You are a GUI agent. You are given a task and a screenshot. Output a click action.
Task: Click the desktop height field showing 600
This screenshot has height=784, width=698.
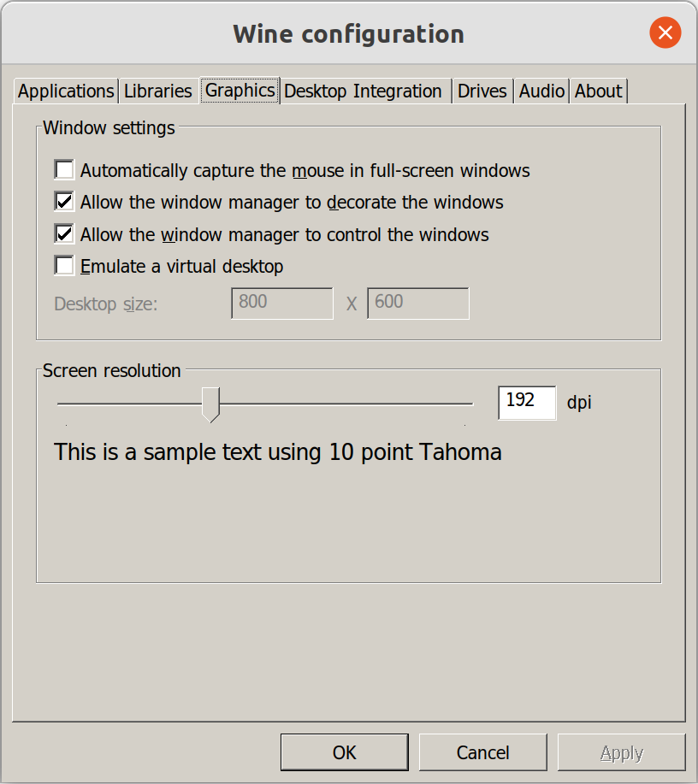[x=418, y=303]
